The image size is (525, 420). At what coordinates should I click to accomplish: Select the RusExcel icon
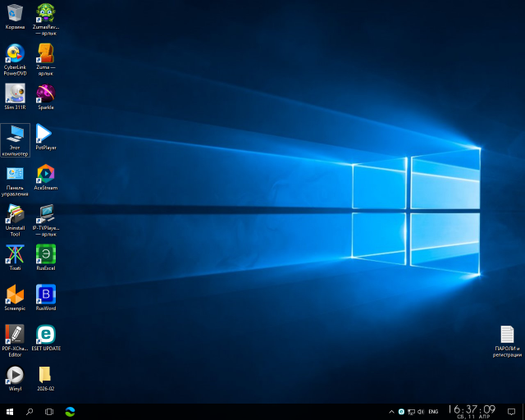[46, 258]
